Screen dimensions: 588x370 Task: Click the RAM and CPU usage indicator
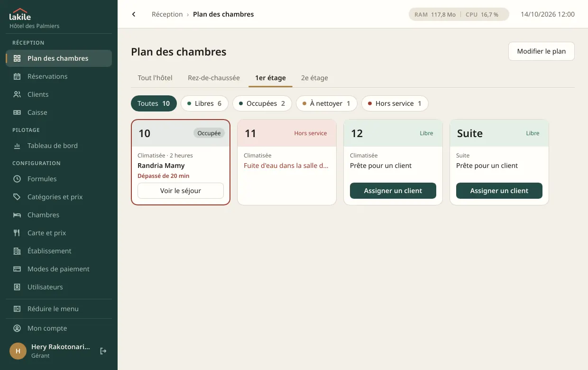[459, 14]
